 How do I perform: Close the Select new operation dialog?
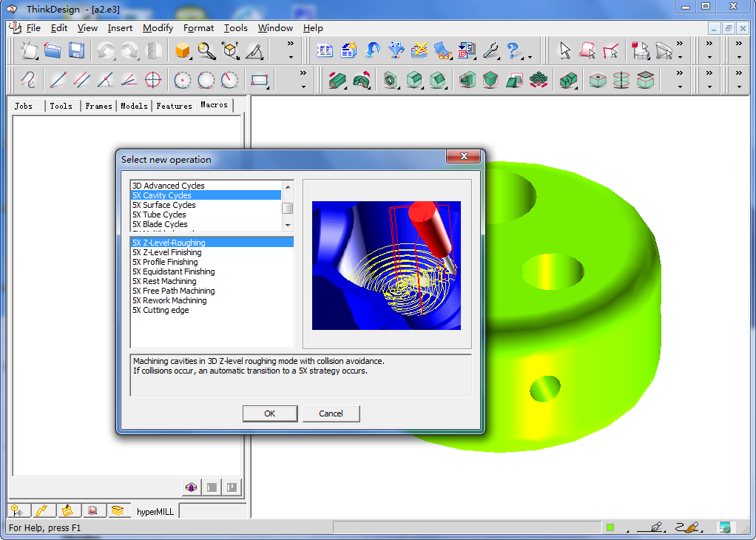(x=463, y=156)
